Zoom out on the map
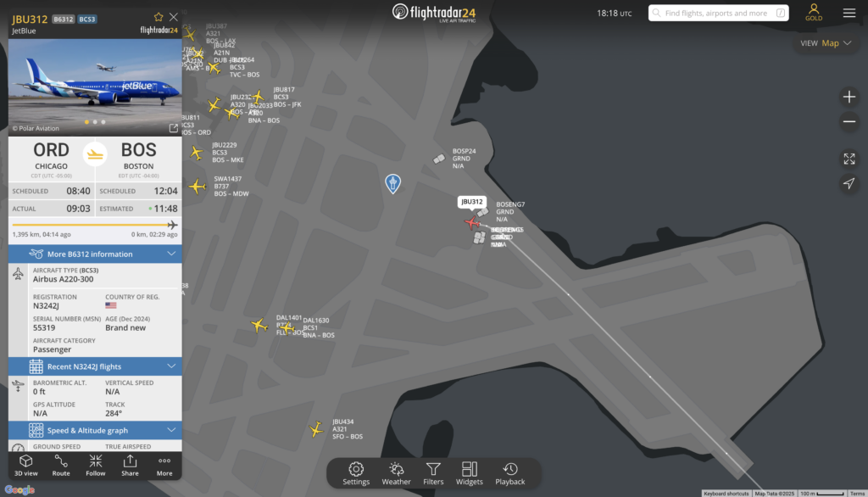This screenshot has height=497, width=868. point(849,121)
